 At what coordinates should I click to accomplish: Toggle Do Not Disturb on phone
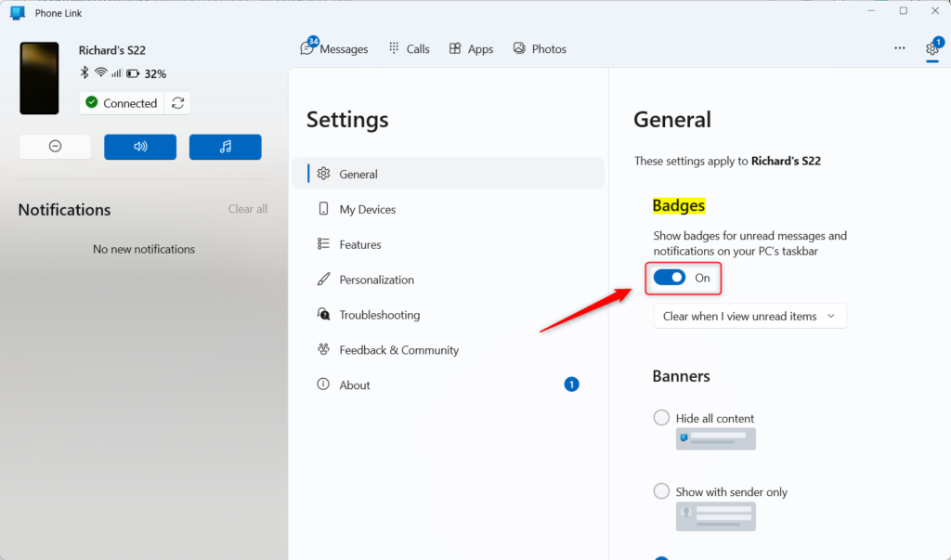point(55,146)
